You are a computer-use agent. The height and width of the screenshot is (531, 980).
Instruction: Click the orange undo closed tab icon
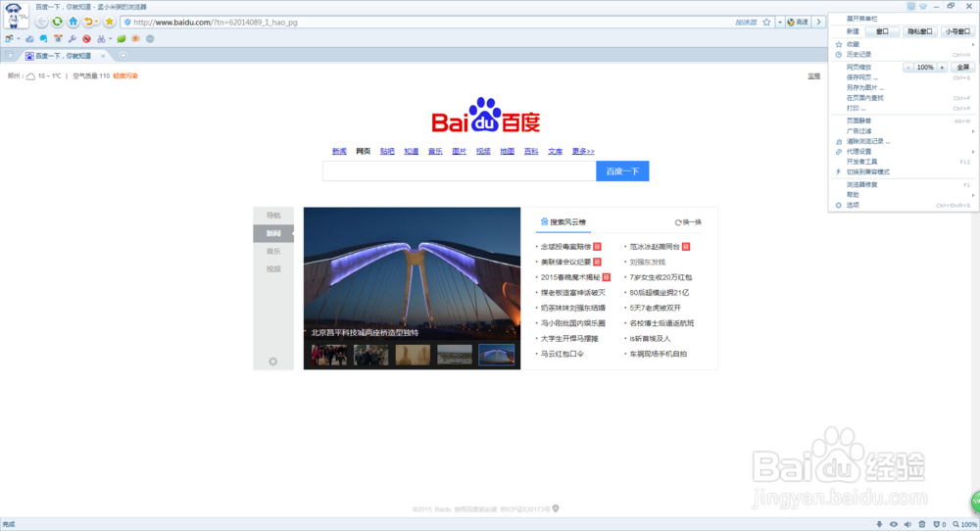pos(88,22)
